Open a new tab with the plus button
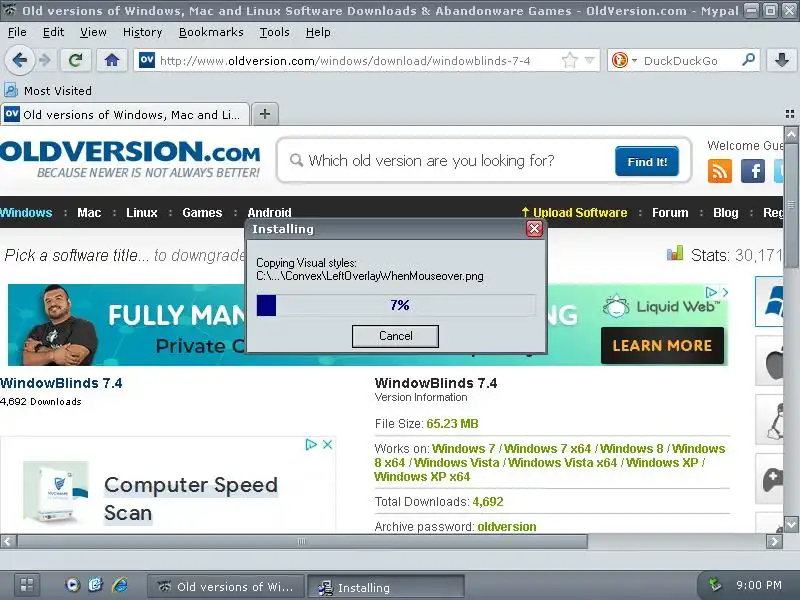The width and height of the screenshot is (800, 600). tap(265, 114)
